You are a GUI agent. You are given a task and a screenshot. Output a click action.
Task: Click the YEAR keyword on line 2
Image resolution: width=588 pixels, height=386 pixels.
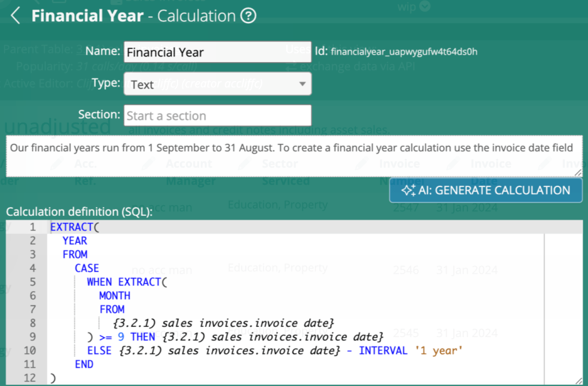tap(75, 240)
